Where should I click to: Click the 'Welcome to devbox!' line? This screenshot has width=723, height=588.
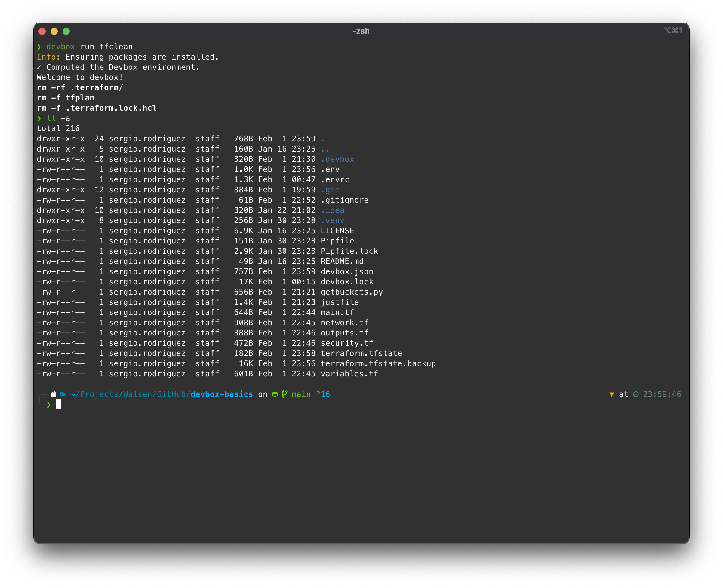[80, 77]
